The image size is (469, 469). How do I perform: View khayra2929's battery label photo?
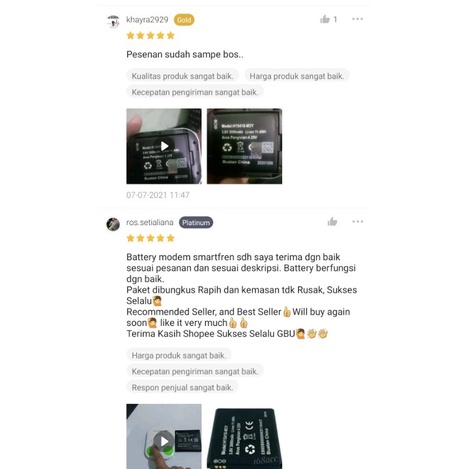coord(244,146)
